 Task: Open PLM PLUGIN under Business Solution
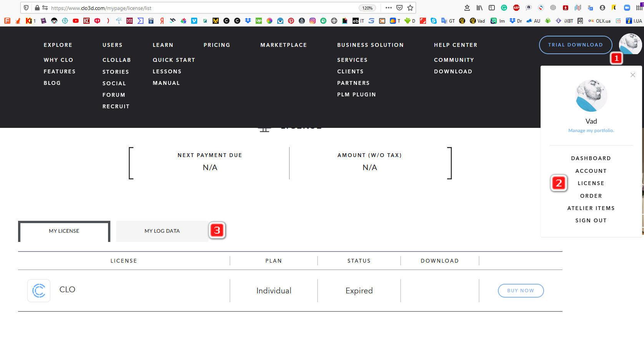click(356, 94)
